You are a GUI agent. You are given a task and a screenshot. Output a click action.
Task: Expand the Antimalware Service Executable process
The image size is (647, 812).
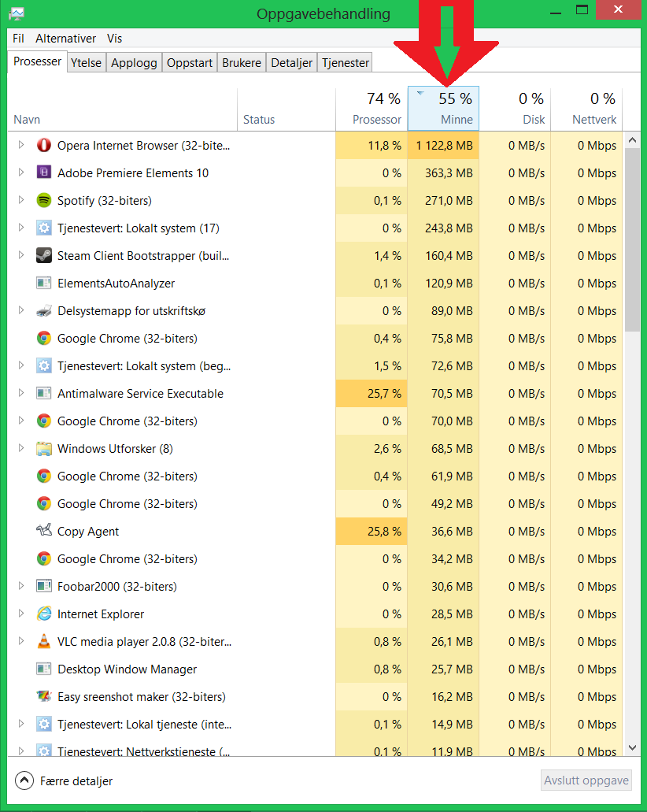pos(21,393)
